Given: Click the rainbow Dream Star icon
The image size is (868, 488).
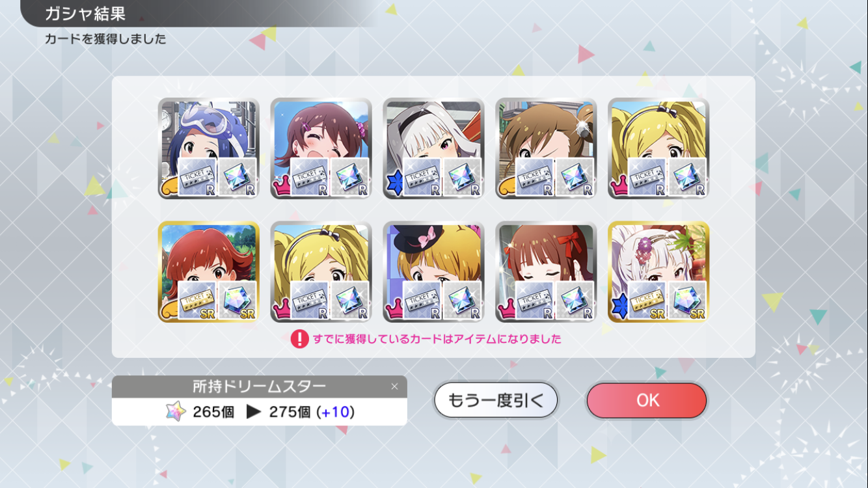Looking at the screenshot, I should click(x=176, y=412).
